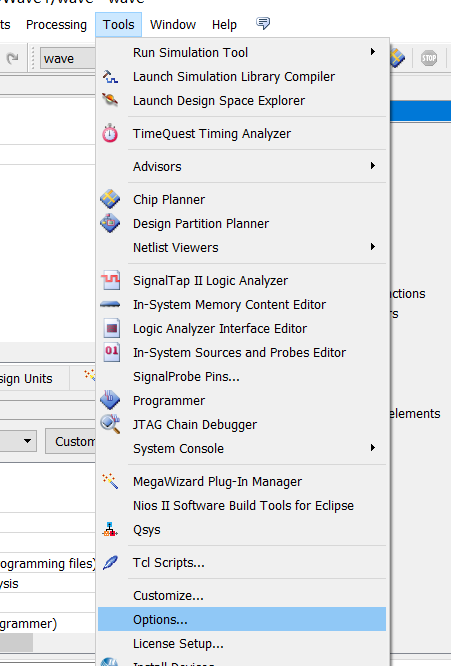451x666 pixels.
Task: Expand the System Console submenu arrow
Action: (x=372, y=448)
